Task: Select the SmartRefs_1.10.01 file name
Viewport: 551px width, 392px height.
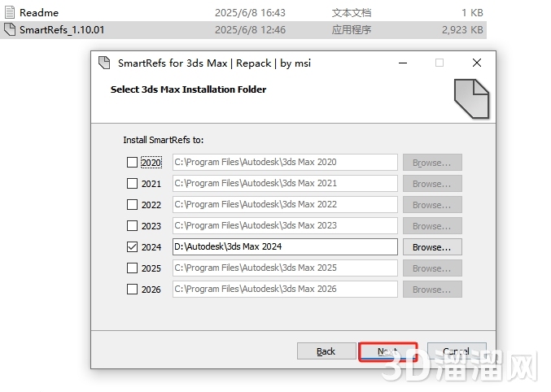Action: click(62, 30)
